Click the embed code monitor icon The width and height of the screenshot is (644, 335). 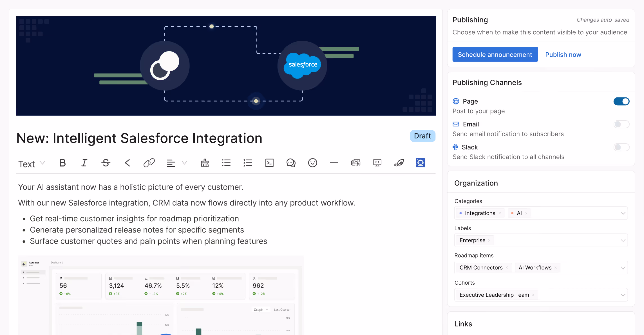[377, 163]
